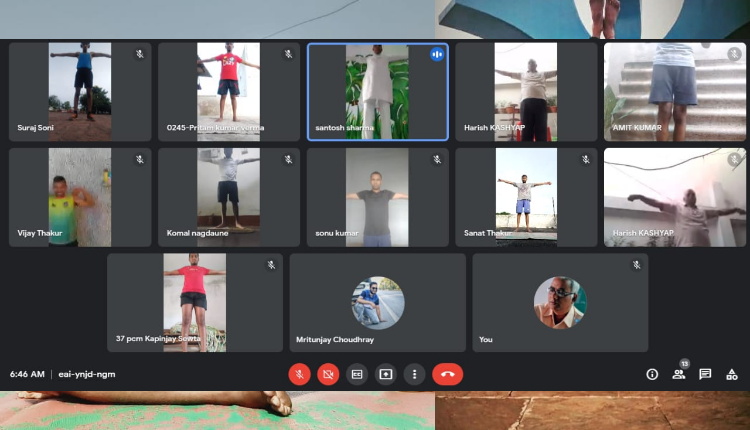Click the Present now screen share icon

[x=386, y=374]
